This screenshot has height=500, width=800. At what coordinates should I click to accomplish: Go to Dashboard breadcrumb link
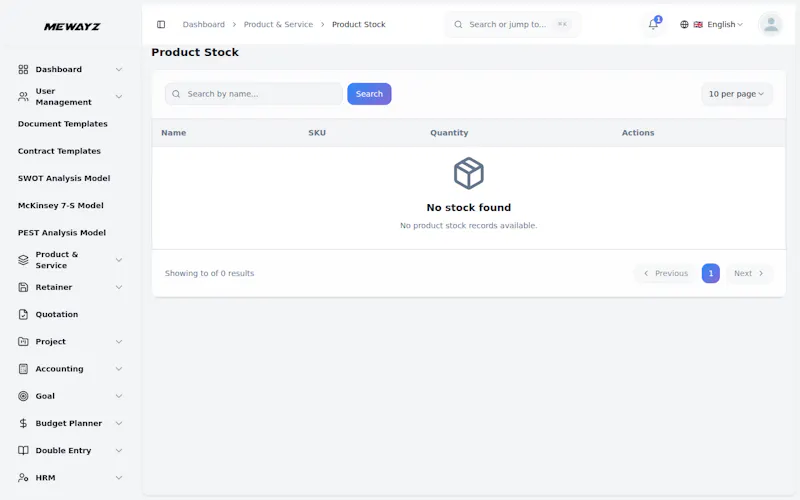pos(204,24)
